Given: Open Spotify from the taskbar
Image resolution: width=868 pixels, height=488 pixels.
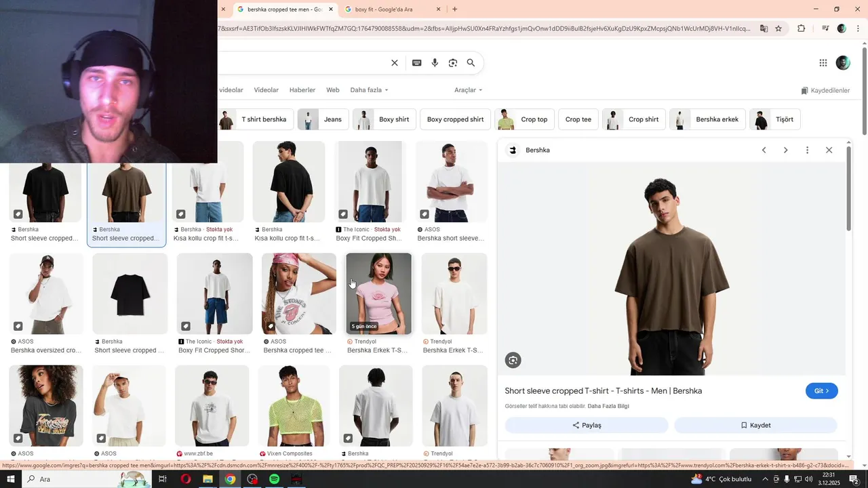Looking at the screenshot, I should pos(275,479).
